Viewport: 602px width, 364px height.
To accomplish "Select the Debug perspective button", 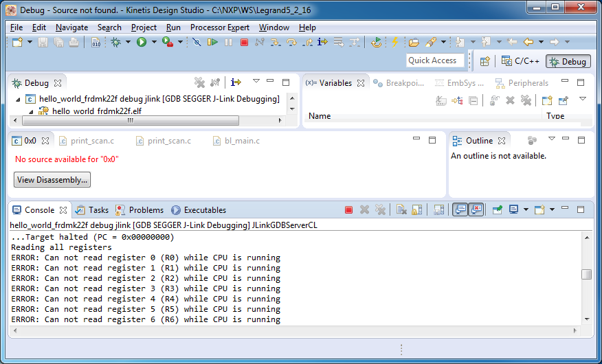I will pyautogui.click(x=568, y=61).
